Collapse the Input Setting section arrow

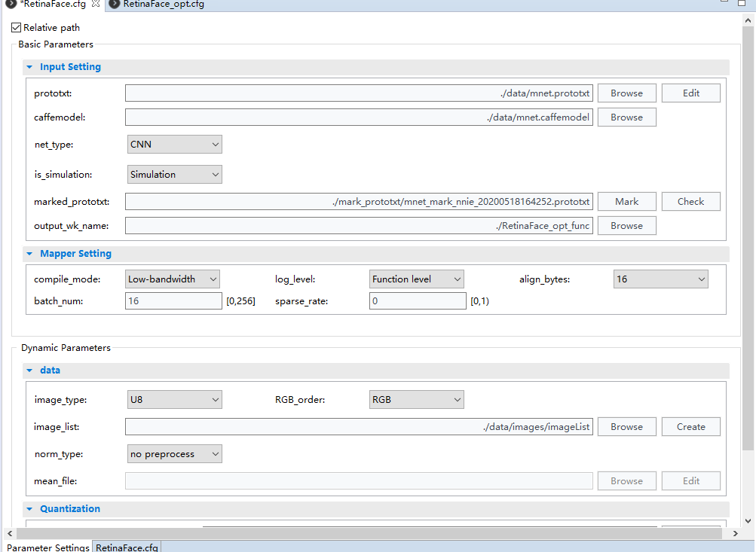pyautogui.click(x=29, y=67)
